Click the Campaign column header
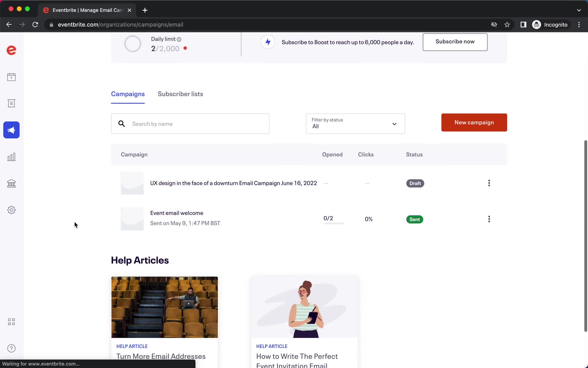Image resolution: width=588 pixels, height=368 pixels. click(x=134, y=155)
